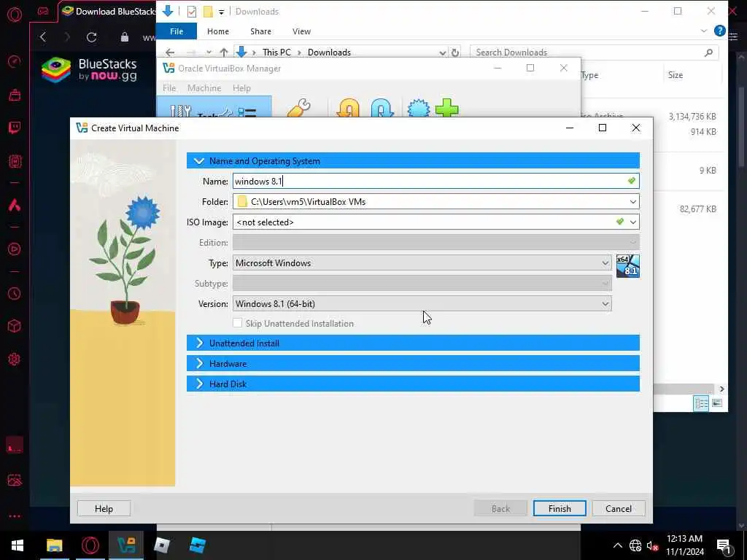Image resolution: width=747 pixels, height=560 pixels.
Task: Open the ISO Image dropdown
Action: [x=632, y=222]
